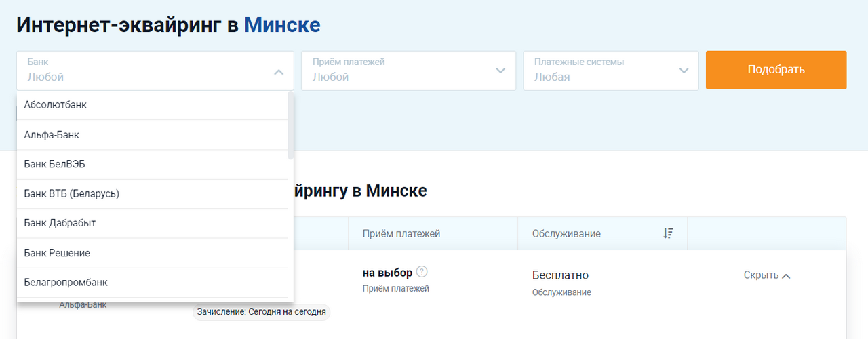868x339 pixels.
Task: Select Абсолютбанк from the bank list
Action: 56,105
